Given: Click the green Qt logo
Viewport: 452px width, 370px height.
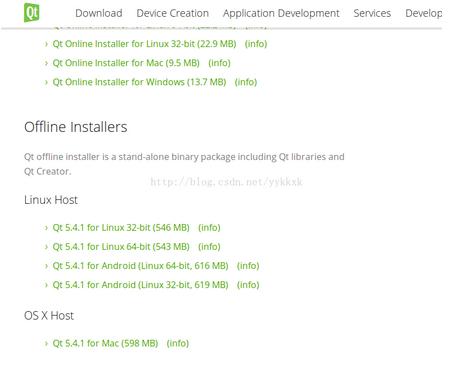Looking at the screenshot, I should click(x=32, y=12).
